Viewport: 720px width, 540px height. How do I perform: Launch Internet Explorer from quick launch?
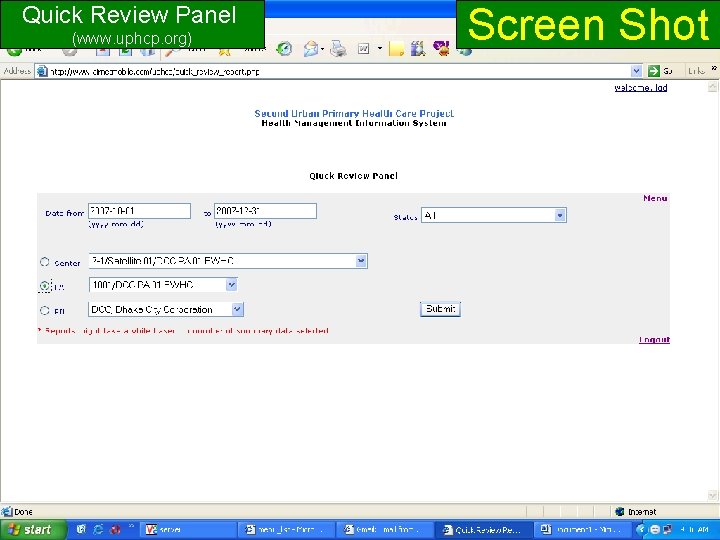coord(98,529)
